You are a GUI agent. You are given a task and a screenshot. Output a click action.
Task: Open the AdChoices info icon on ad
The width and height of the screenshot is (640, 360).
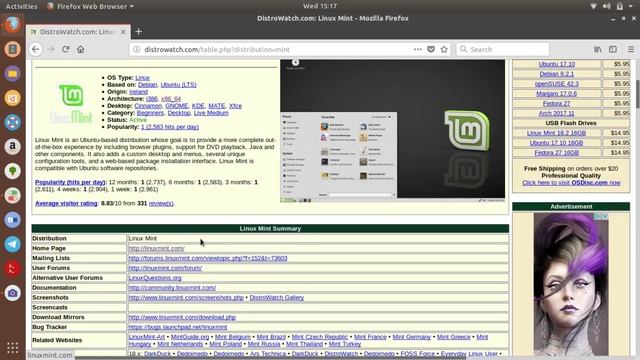click(598, 216)
